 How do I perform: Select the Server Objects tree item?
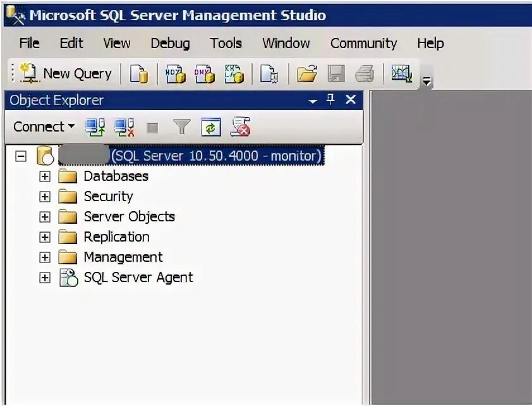(130, 216)
